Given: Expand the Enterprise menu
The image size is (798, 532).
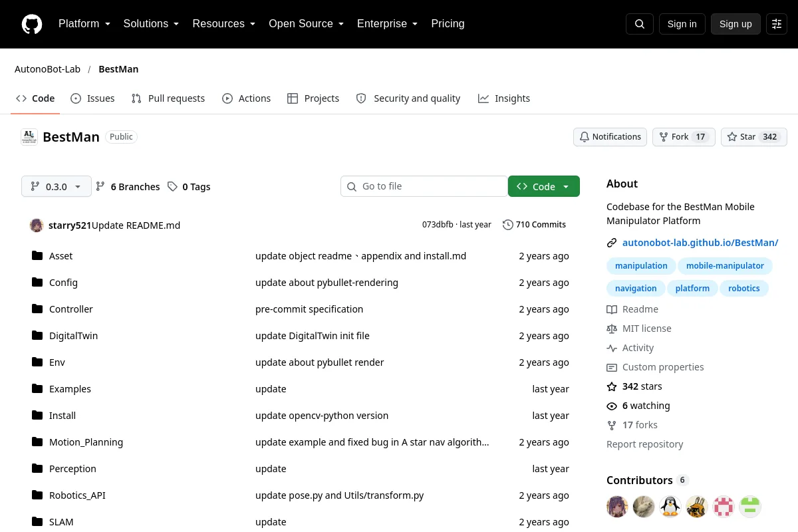Looking at the screenshot, I should point(387,24).
